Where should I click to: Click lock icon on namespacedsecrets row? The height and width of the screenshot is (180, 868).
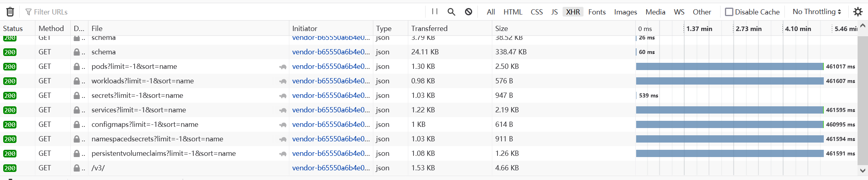click(x=77, y=139)
